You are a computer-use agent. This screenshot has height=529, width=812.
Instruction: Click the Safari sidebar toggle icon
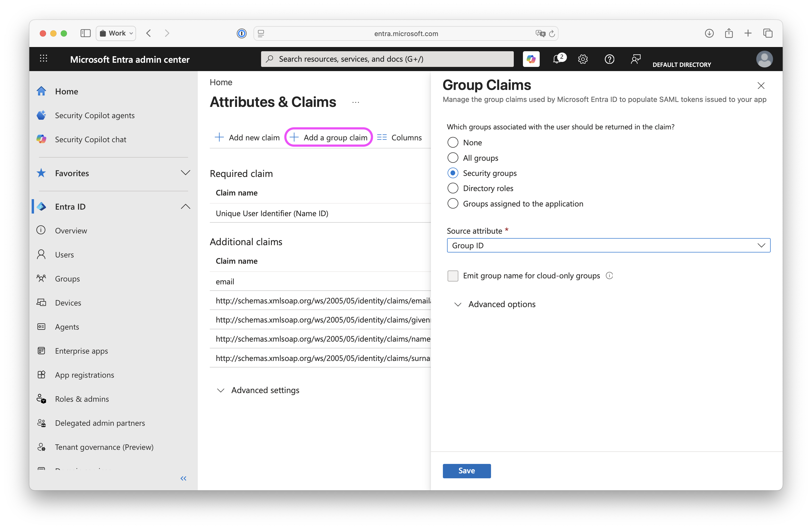[85, 33]
